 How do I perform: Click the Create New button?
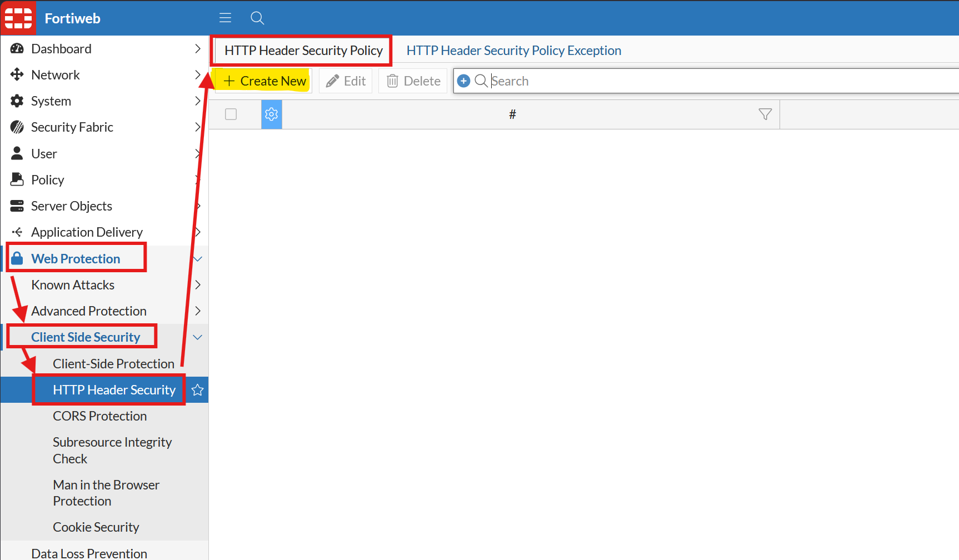[x=264, y=81]
